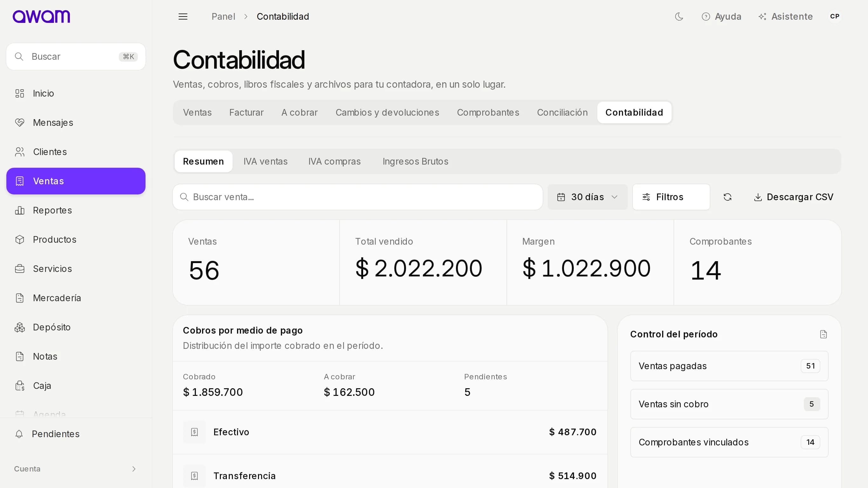Click the Caja register icon
The height and width of the screenshot is (488, 868).
point(20,386)
